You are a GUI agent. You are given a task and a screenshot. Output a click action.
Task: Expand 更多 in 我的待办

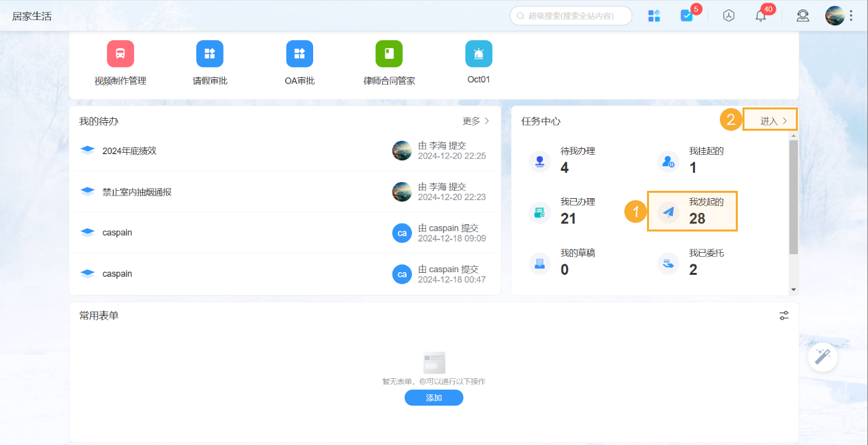476,121
